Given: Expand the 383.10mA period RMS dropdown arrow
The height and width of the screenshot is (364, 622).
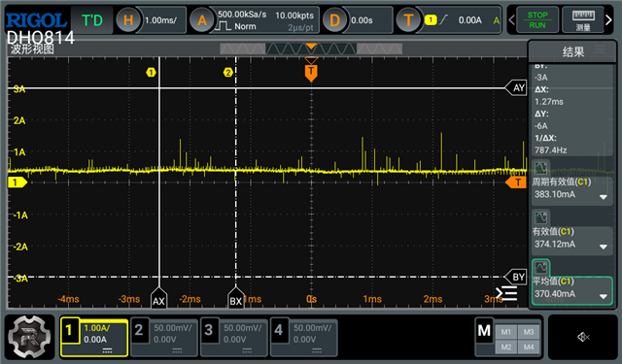Looking at the screenshot, I should pyautogui.click(x=604, y=196).
